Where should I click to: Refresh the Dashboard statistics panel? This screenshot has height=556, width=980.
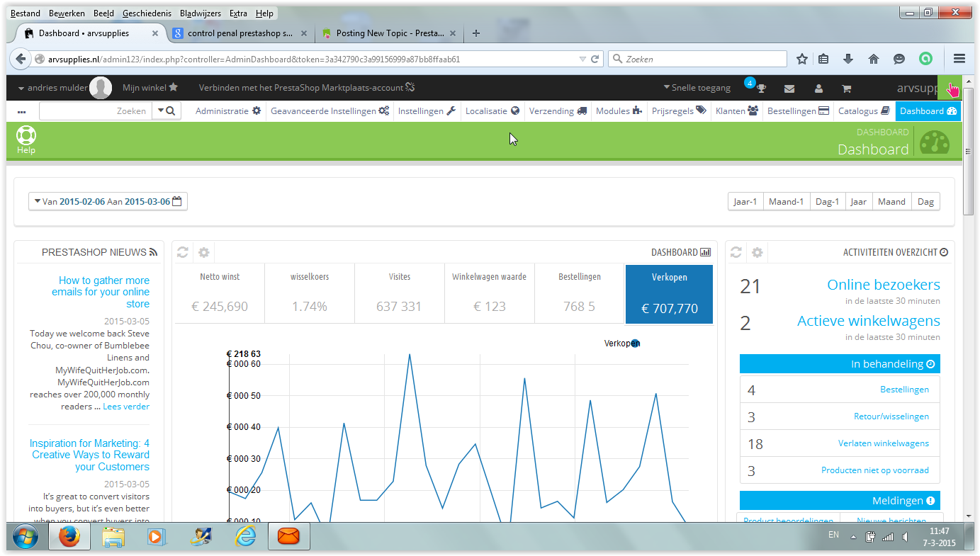pos(183,252)
